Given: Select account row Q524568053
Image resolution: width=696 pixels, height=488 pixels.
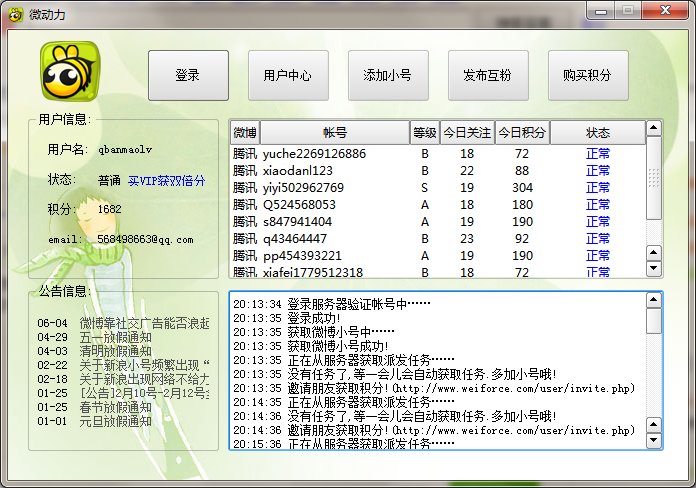Looking at the screenshot, I should click(438, 205).
